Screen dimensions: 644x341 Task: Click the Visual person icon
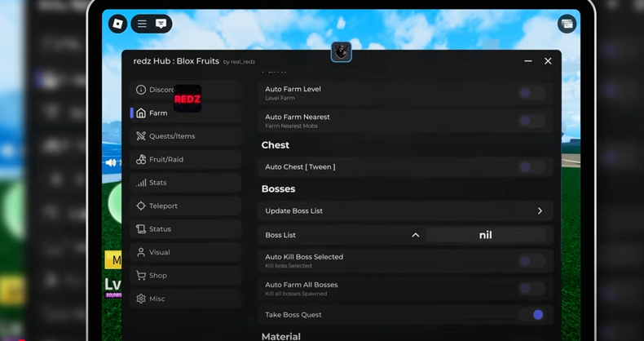point(141,252)
